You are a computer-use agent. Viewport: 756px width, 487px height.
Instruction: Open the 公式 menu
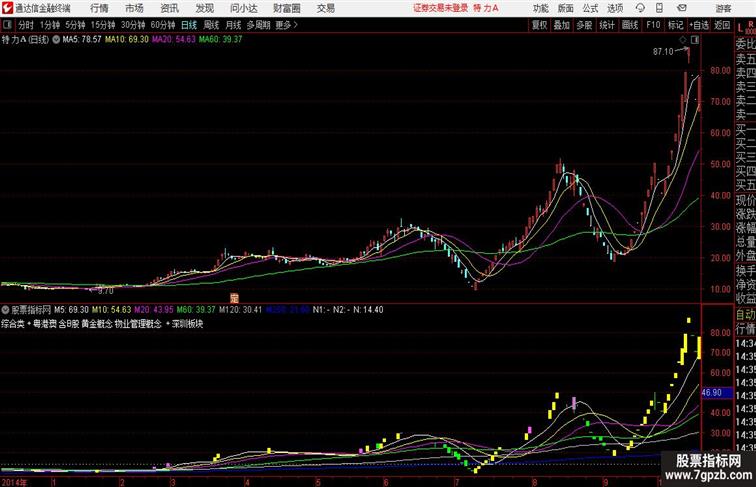tap(590, 8)
